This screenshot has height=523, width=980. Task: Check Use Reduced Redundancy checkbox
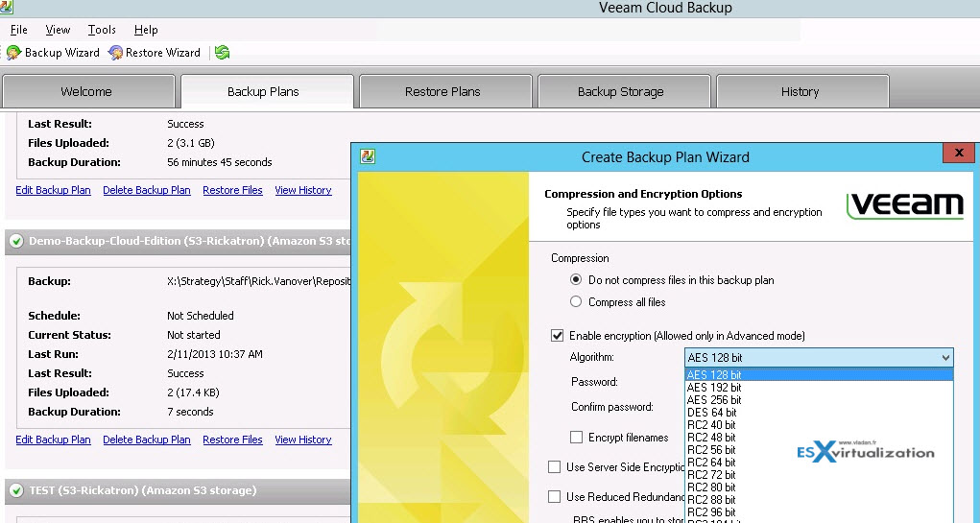[555, 497]
